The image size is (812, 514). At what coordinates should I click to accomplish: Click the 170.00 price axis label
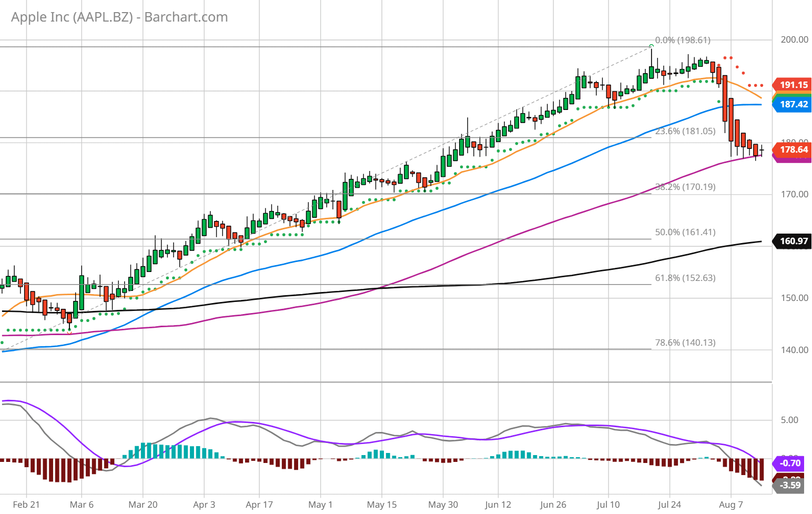[795, 194]
